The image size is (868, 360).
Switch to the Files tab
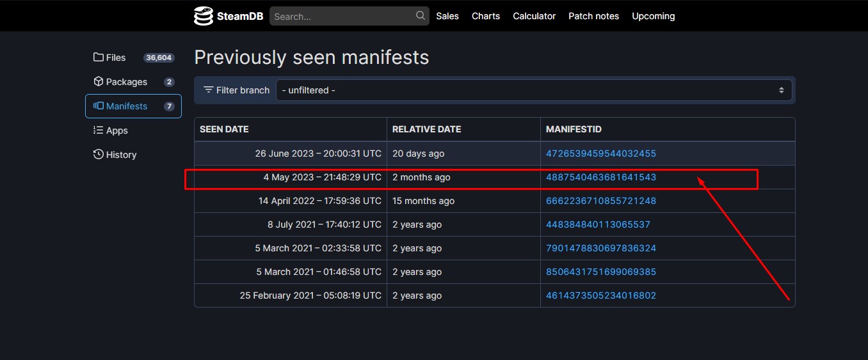[133, 58]
